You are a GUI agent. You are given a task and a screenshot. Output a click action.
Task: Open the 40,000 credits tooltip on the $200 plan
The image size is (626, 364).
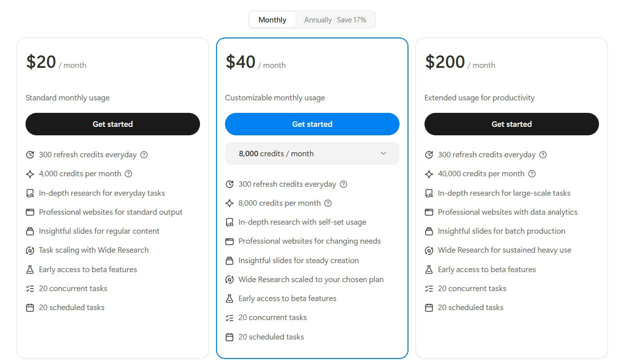[532, 174]
